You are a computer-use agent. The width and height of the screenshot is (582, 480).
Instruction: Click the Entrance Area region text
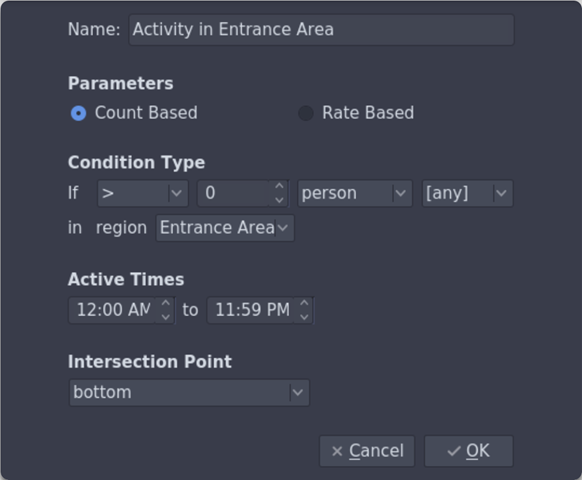click(x=217, y=228)
